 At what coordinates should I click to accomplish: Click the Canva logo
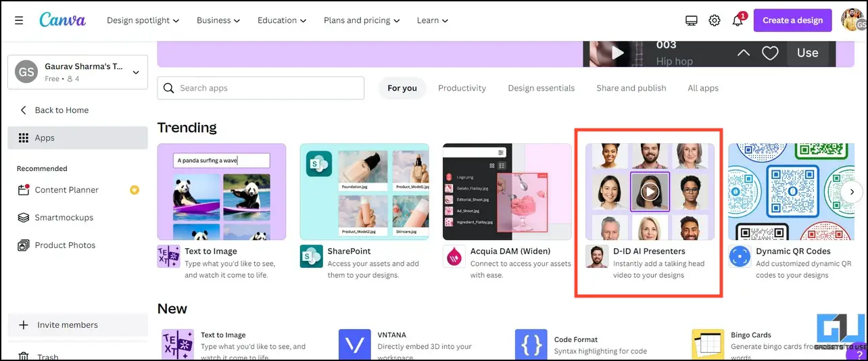coord(62,20)
